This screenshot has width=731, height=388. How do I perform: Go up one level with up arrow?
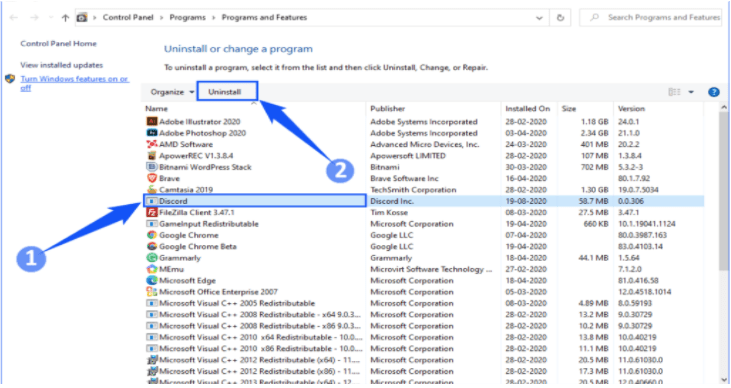click(65, 18)
